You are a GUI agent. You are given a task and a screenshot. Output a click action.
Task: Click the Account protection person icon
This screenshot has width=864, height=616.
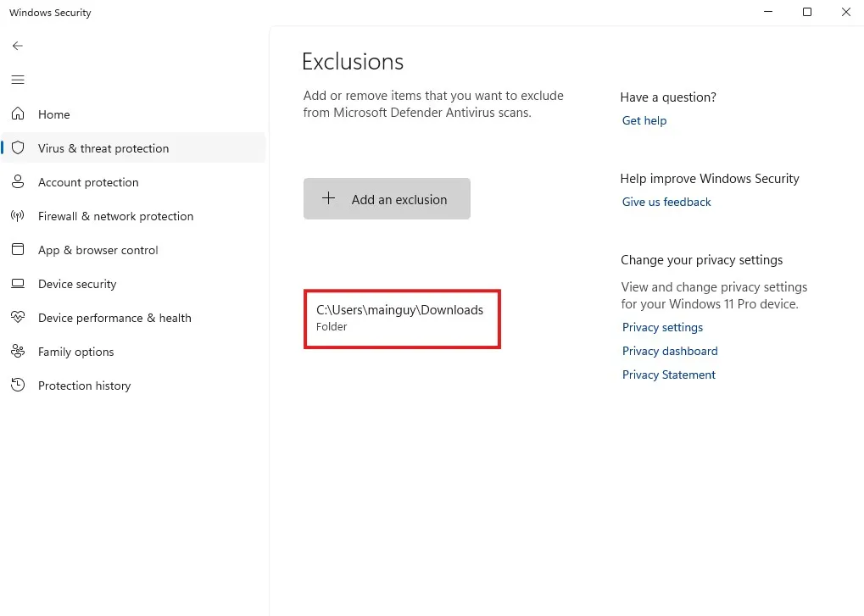coord(18,182)
